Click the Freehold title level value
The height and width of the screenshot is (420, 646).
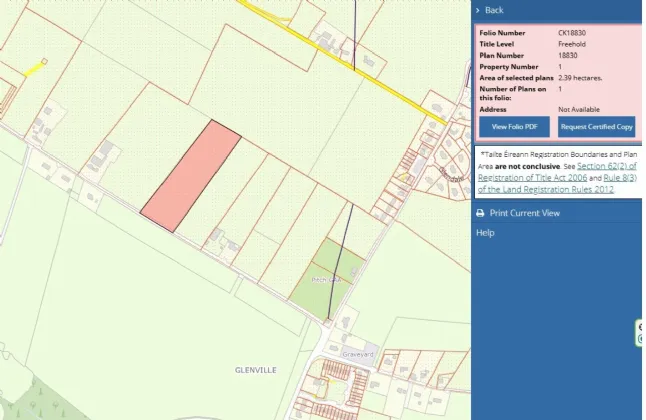[x=572, y=44]
